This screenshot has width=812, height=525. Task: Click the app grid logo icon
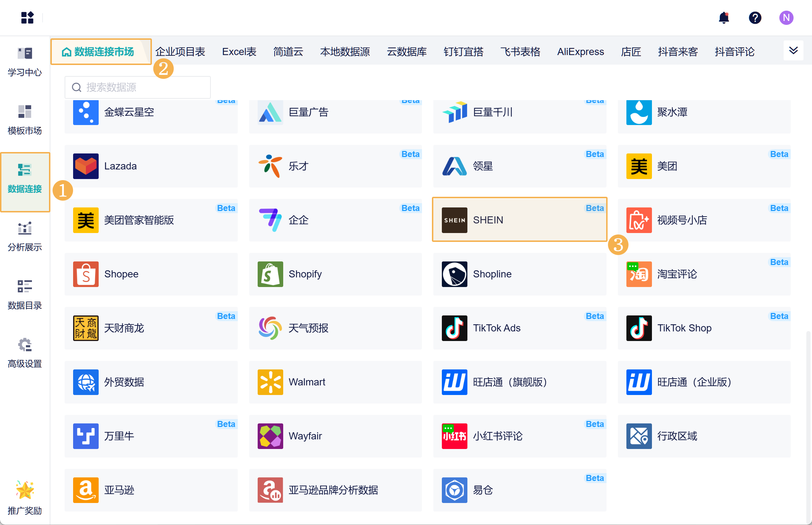click(x=27, y=17)
